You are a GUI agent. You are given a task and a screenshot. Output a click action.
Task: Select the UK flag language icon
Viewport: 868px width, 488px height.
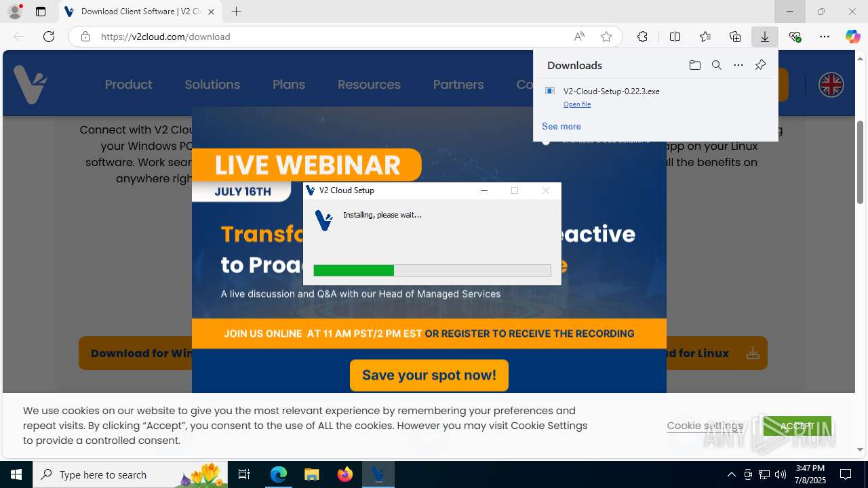[x=831, y=85]
